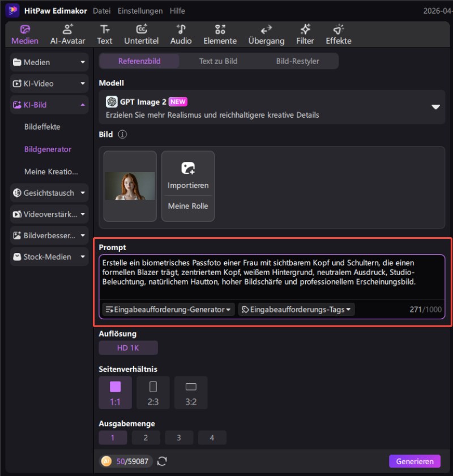Expand the KI-Video sidebar section
This screenshot has height=476, width=453.
pos(49,84)
